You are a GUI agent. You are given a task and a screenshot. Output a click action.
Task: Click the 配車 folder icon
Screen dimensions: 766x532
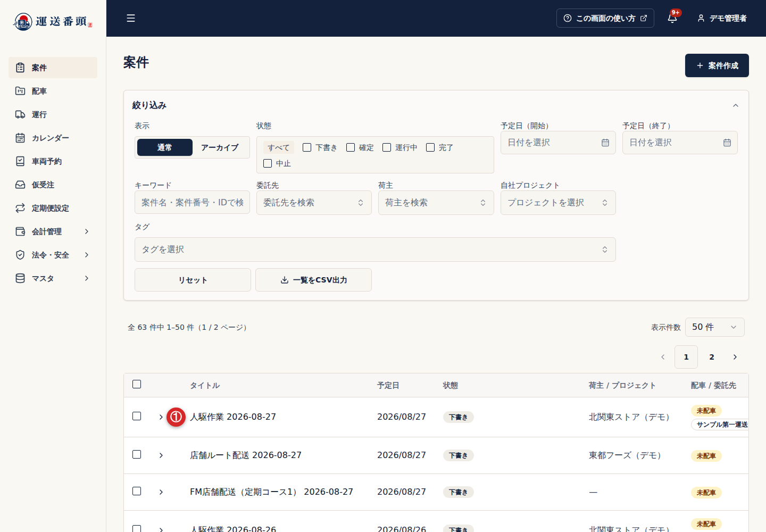click(20, 91)
